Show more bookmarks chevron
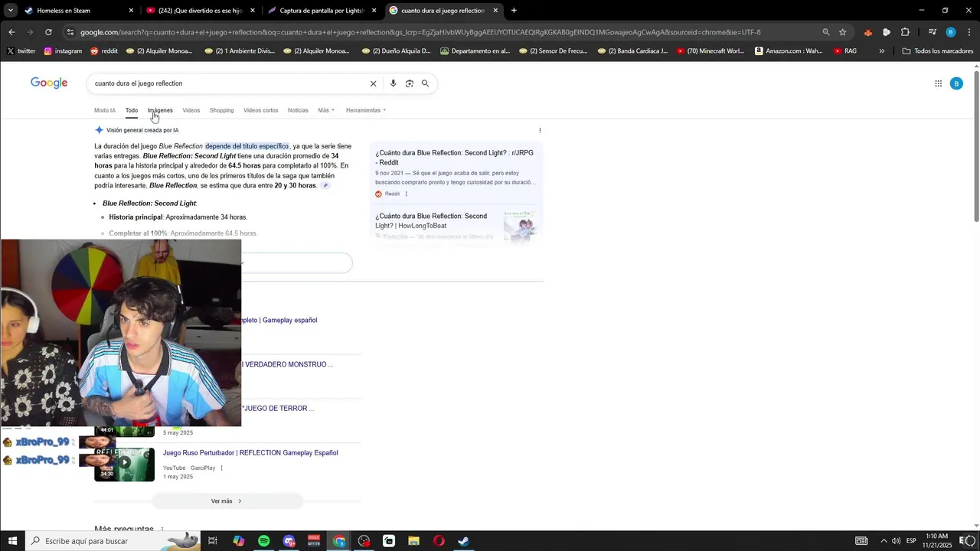The width and height of the screenshot is (980, 551). coord(881,51)
